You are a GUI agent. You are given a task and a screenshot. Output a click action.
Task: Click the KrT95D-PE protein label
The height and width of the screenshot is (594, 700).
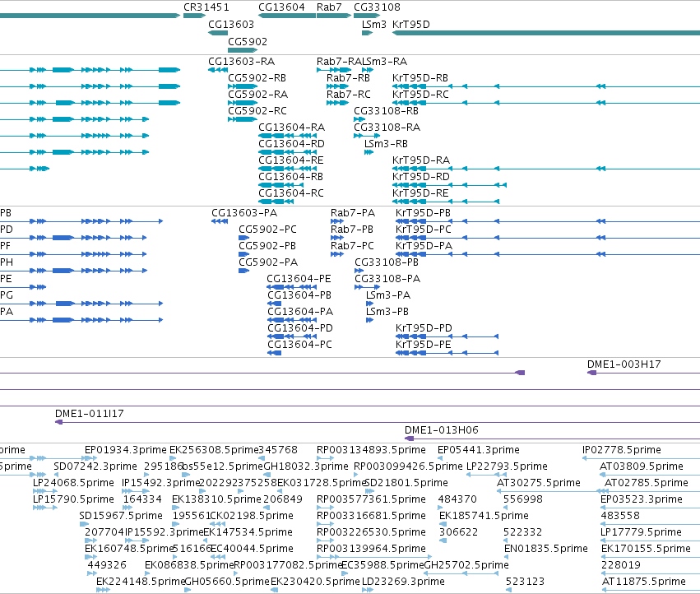pyautogui.click(x=424, y=345)
